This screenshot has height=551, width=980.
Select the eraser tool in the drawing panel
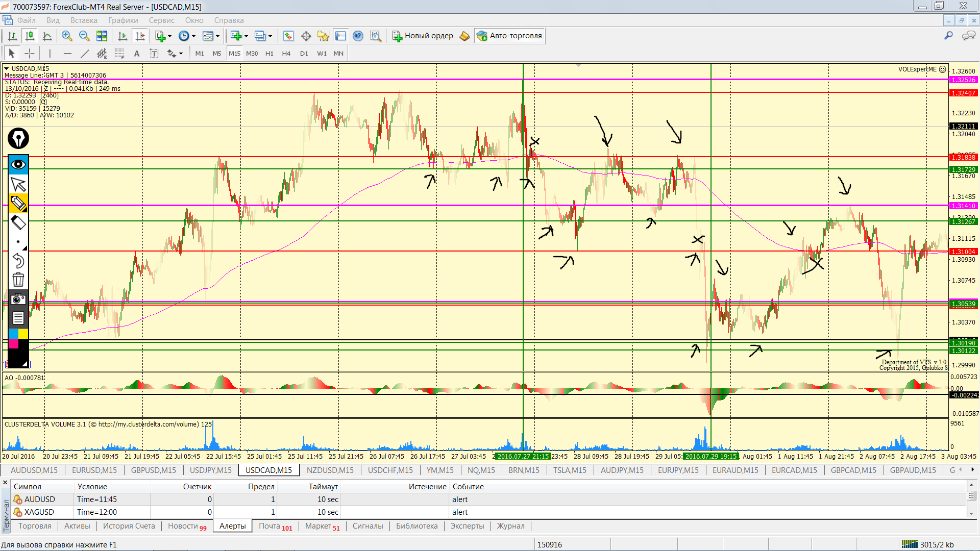click(x=18, y=222)
